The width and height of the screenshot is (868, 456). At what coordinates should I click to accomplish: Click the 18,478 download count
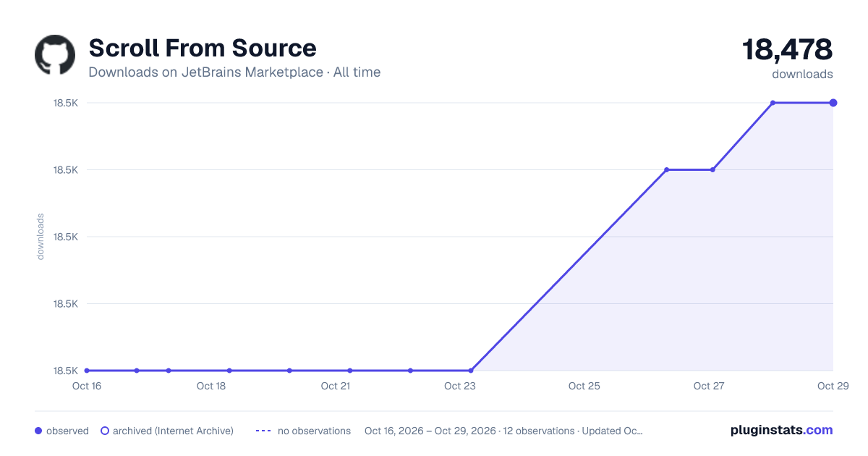787,50
